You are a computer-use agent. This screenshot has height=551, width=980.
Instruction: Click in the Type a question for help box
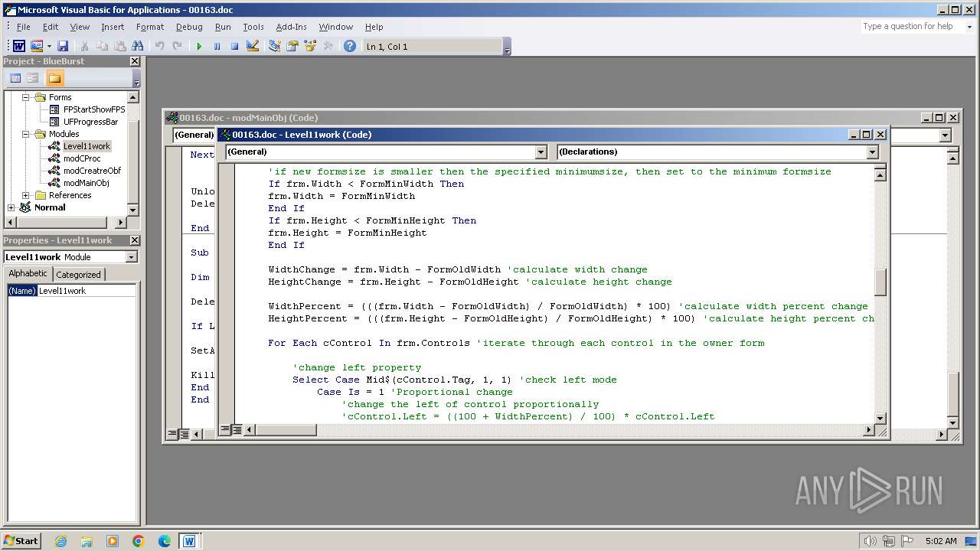point(911,27)
